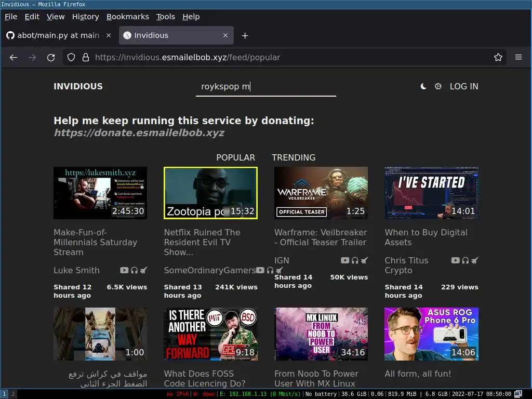The image size is (532, 399).
Task: Open audio mode for Luke Smith video
Action: click(x=135, y=270)
